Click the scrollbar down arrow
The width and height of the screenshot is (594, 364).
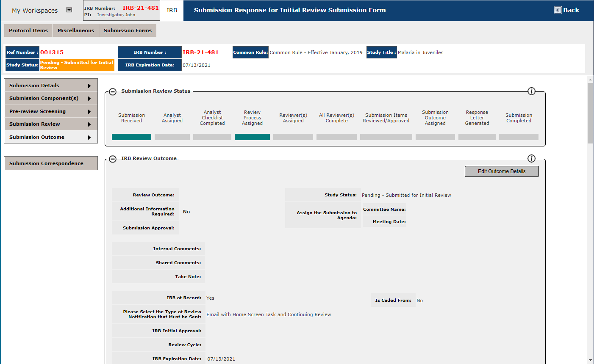pyautogui.click(x=591, y=360)
